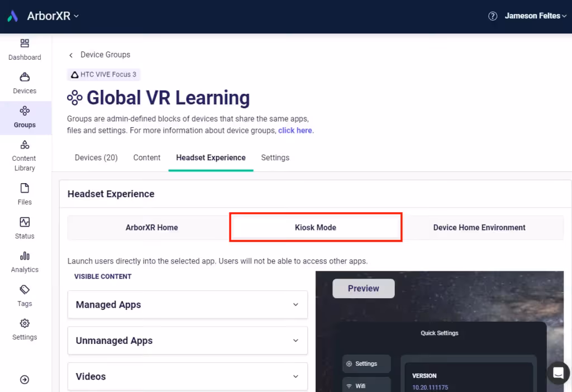Expand the sidebar with arrow icon

tap(25, 380)
